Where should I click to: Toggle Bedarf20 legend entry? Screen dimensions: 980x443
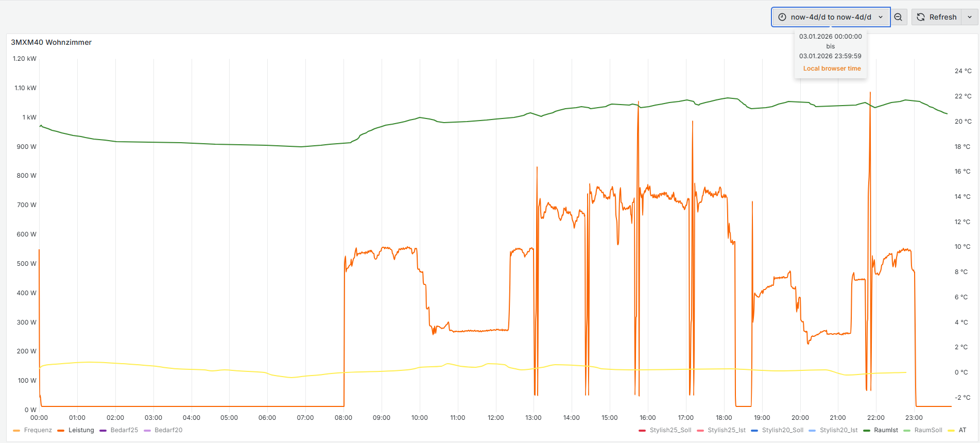coord(168,430)
